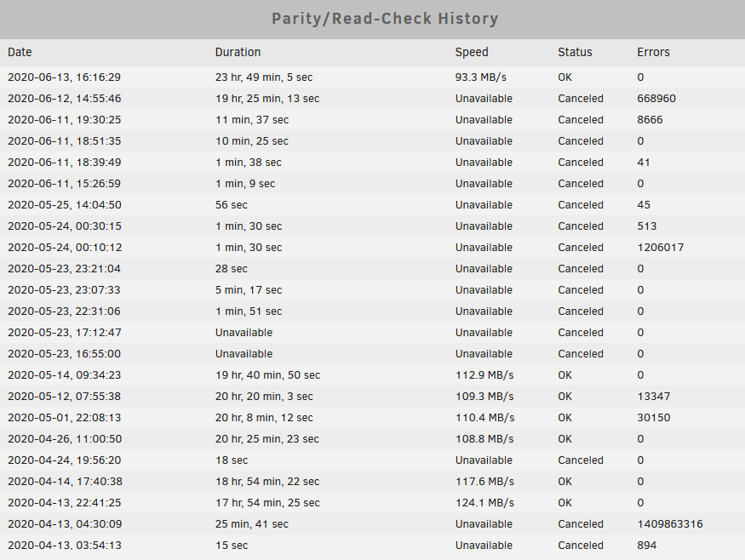The image size is (745, 560).
Task: Click the Duration column header
Action: pos(238,52)
